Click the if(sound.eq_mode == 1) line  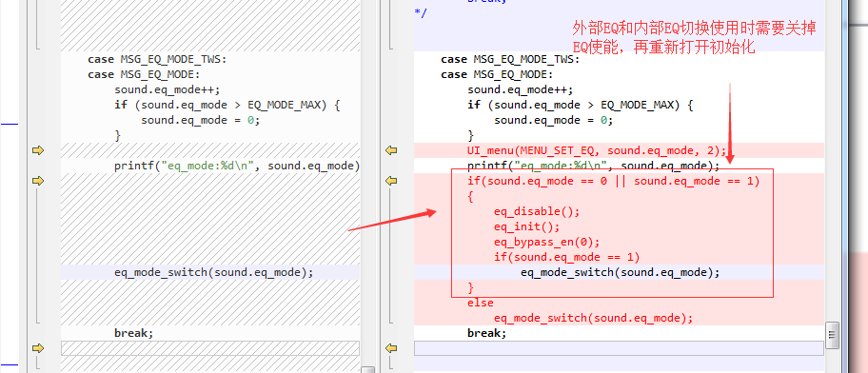pos(567,257)
